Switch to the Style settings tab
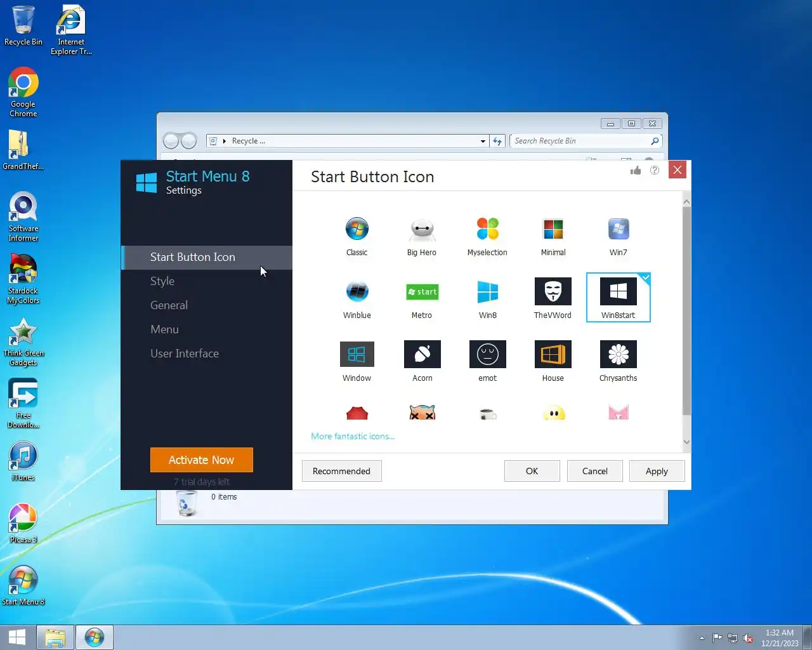812x650 pixels. click(207, 281)
